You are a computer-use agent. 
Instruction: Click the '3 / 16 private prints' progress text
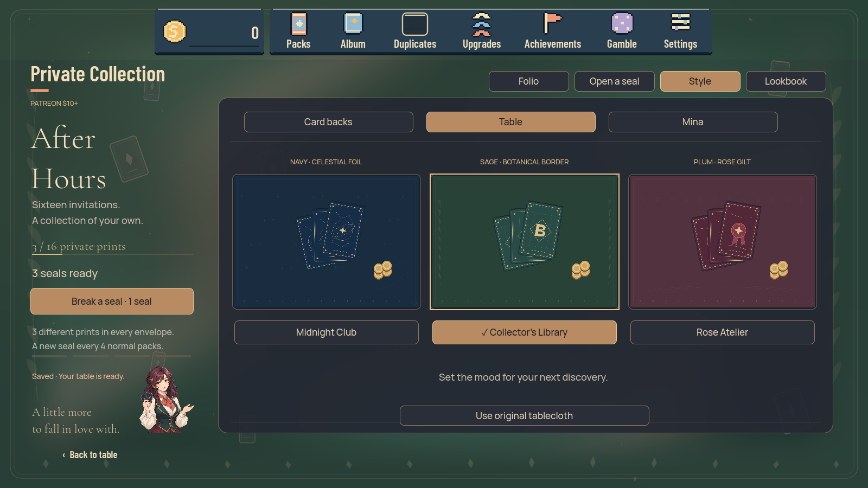pos(79,247)
